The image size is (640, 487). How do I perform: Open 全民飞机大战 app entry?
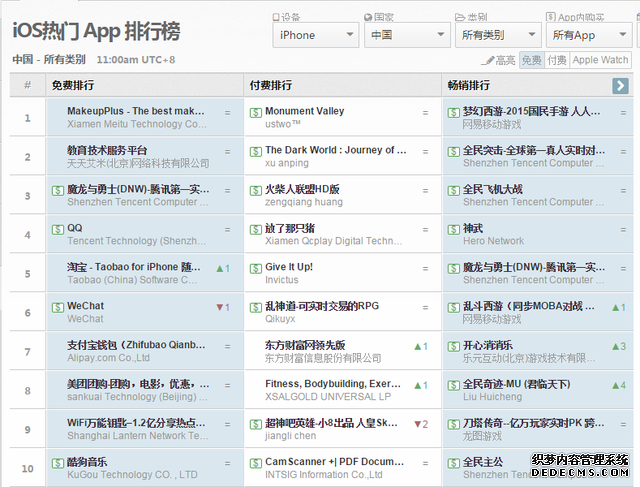tap(493, 189)
